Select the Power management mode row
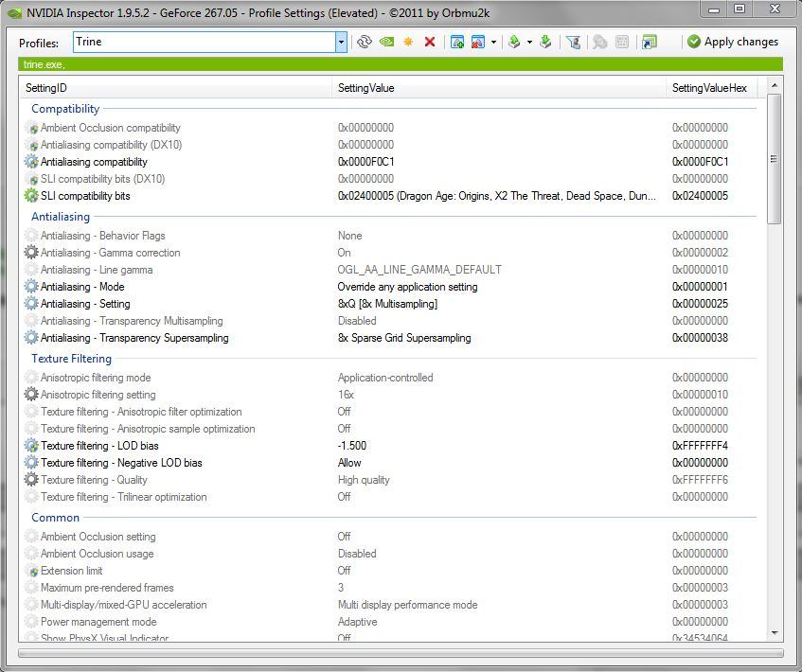This screenshot has height=672, width=802. click(390, 622)
